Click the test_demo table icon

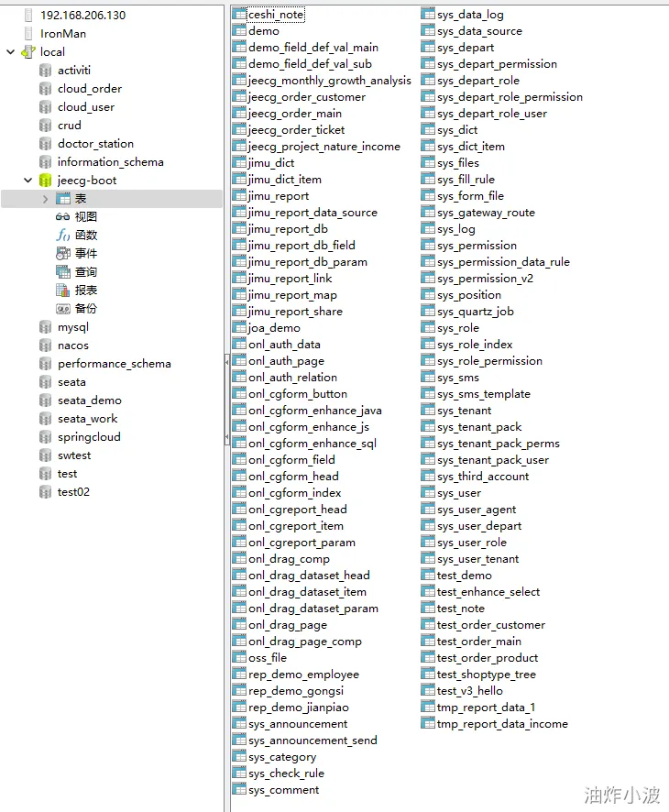pyautogui.click(x=428, y=576)
